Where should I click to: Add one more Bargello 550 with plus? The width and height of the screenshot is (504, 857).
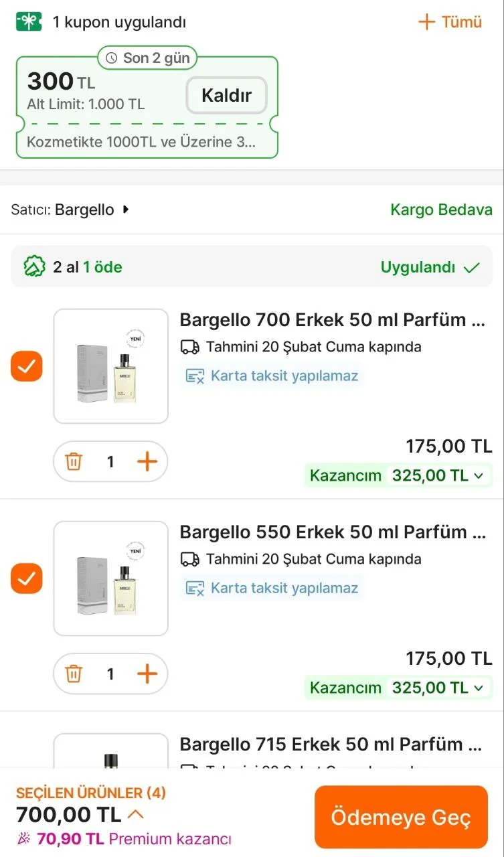(147, 674)
